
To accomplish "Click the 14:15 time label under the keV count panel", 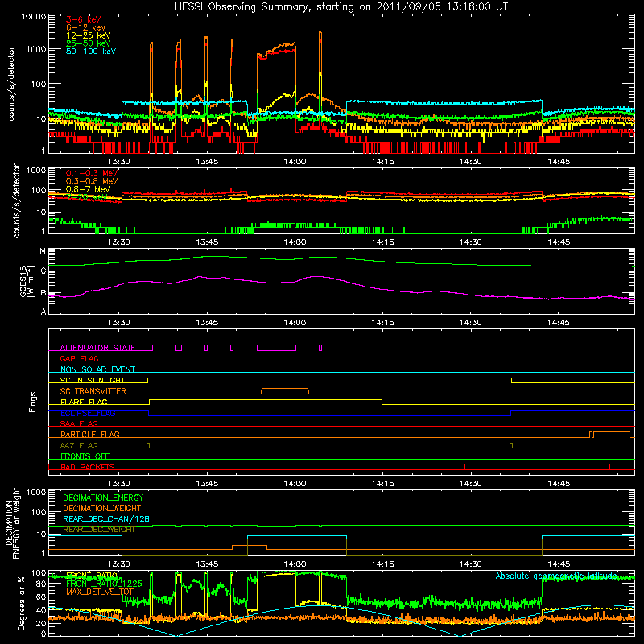I will pyautogui.click(x=383, y=162).
